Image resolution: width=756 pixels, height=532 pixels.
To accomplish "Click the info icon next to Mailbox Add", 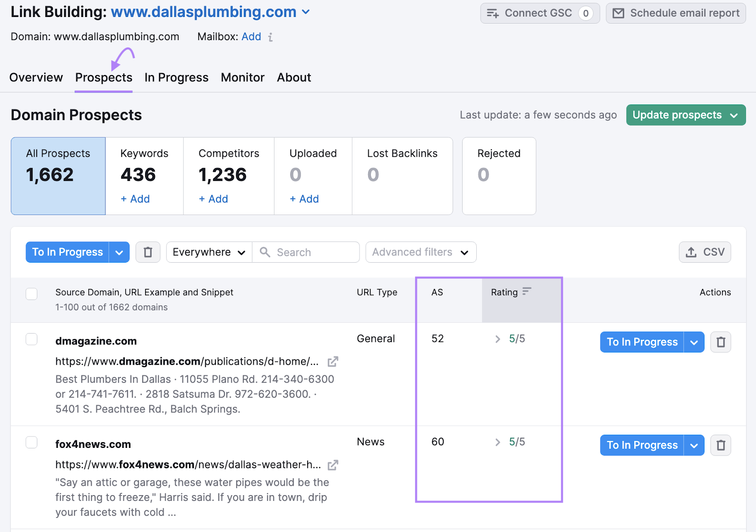I will 270,37.
